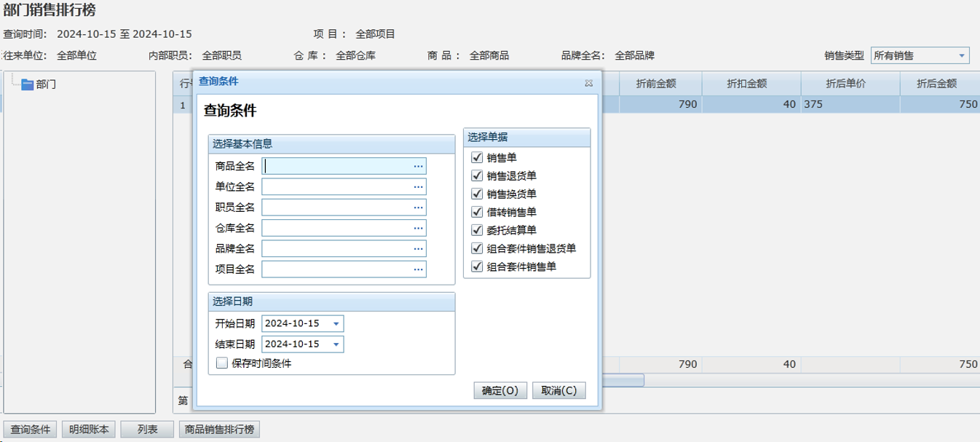Viewport: 980px width, 442px height.
Task: Click ellipsis lookup icon for 职员全名
Action: click(x=418, y=208)
